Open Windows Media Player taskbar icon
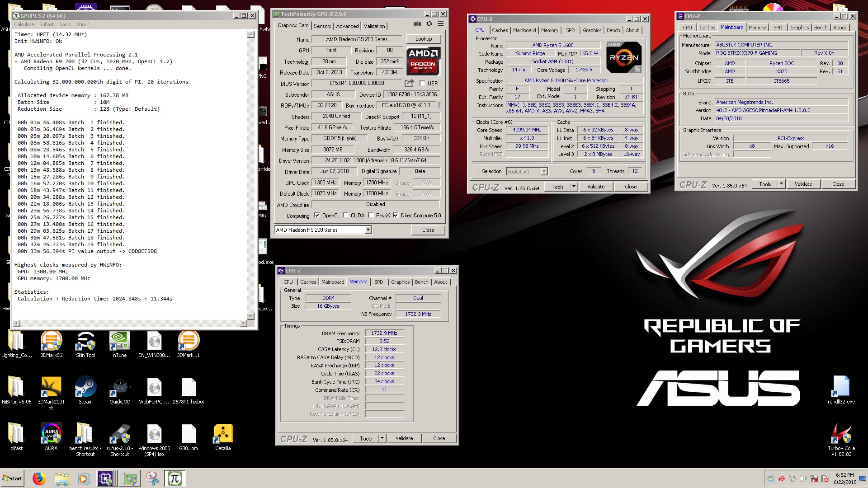This screenshot has height=488, width=868. [84, 479]
